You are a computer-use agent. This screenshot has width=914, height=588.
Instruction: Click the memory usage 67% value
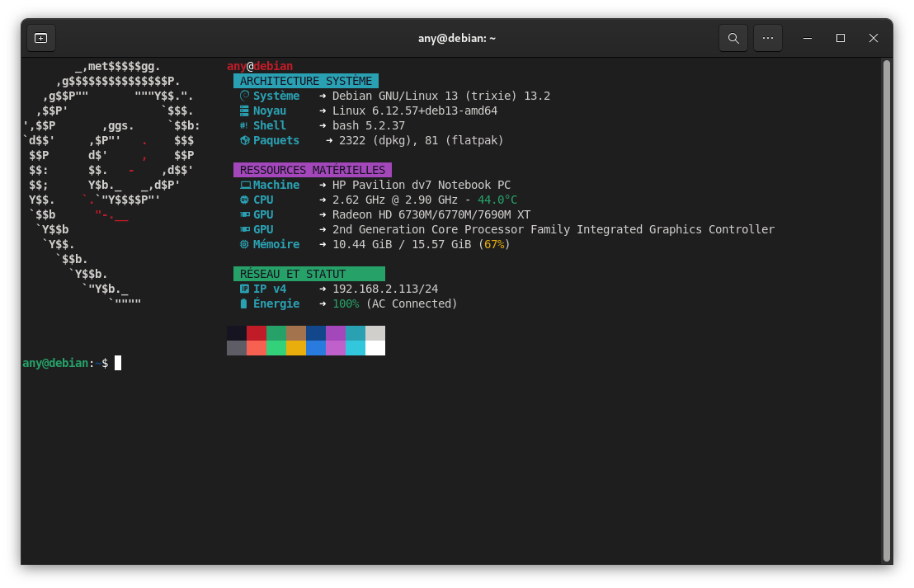494,244
